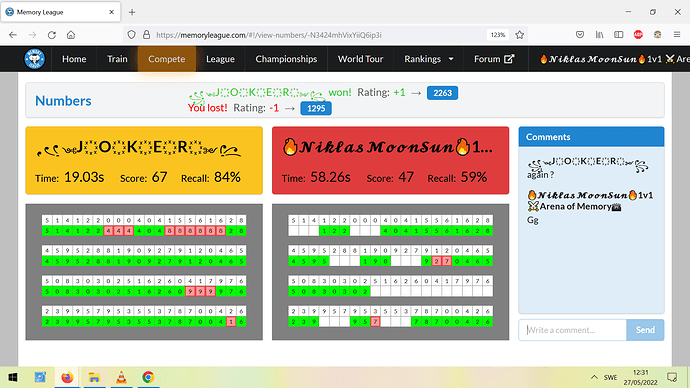690x388 pixels.
Task: Open browser home page icon
Action: tap(71, 35)
